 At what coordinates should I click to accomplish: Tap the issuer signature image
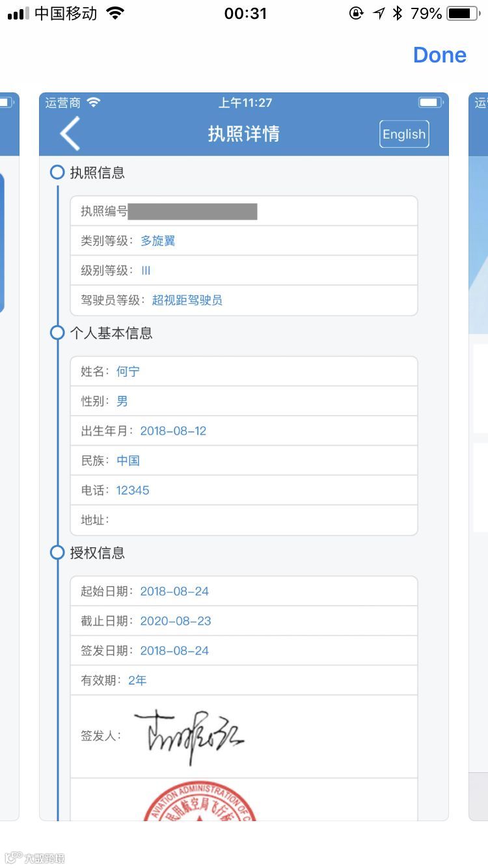pyautogui.click(x=189, y=736)
